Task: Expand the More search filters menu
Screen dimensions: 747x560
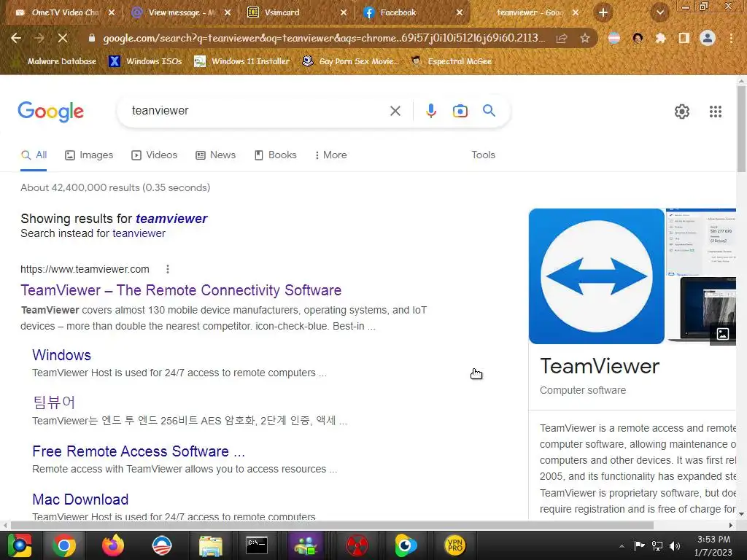Action: (x=330, y=155)
